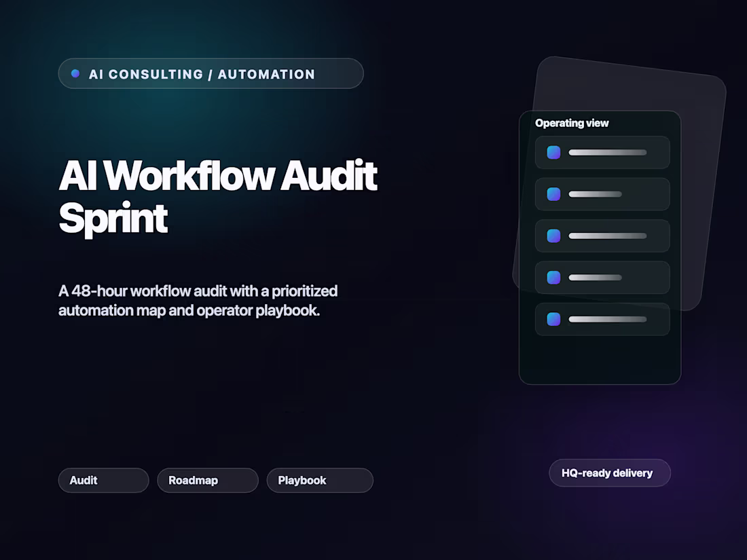This screenshot has width=747, height=560.
Task: Select the Audit pill
Action: 103,480
